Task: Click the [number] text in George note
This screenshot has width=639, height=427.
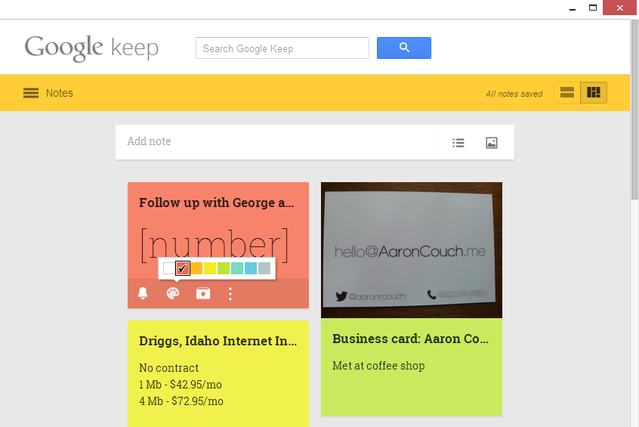Action: pos(215,244)
